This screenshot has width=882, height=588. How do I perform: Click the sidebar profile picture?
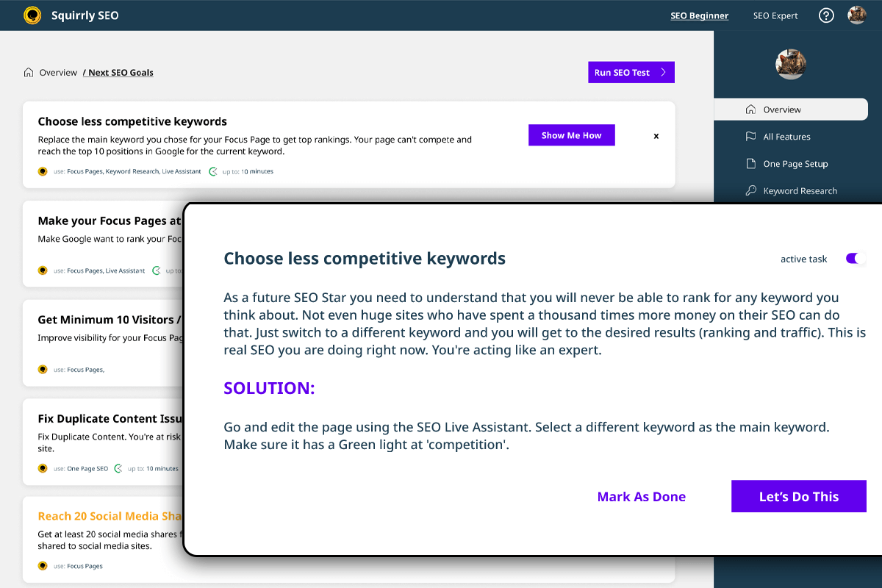coord(790,64)
